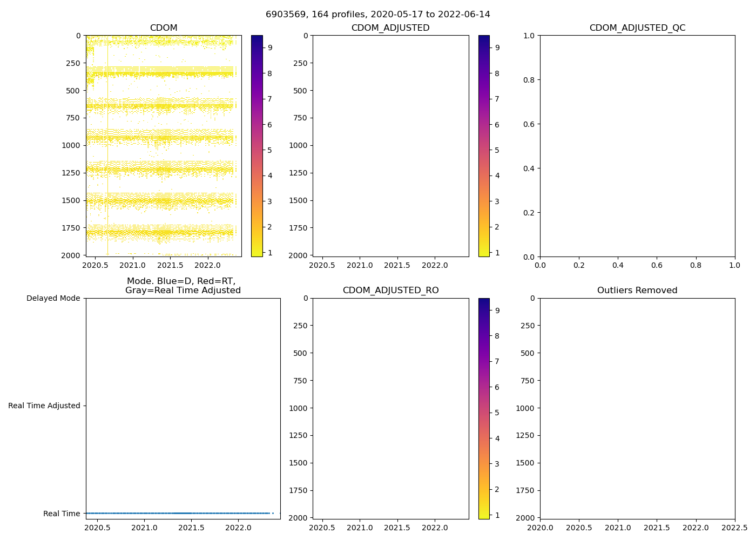Click "2022.5" tick on Outliers Removed x-axis
The image size is (756, 540).
pos(734,528)
